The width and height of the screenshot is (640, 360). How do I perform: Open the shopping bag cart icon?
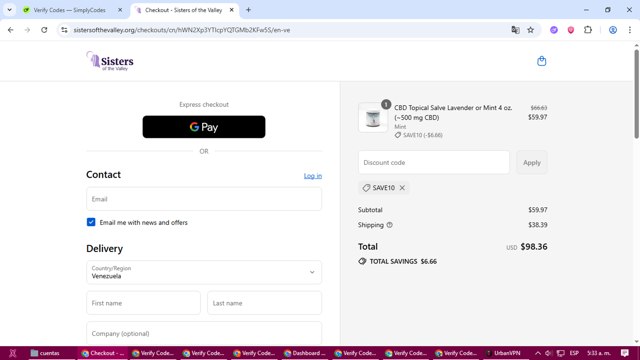coord(541,61)
